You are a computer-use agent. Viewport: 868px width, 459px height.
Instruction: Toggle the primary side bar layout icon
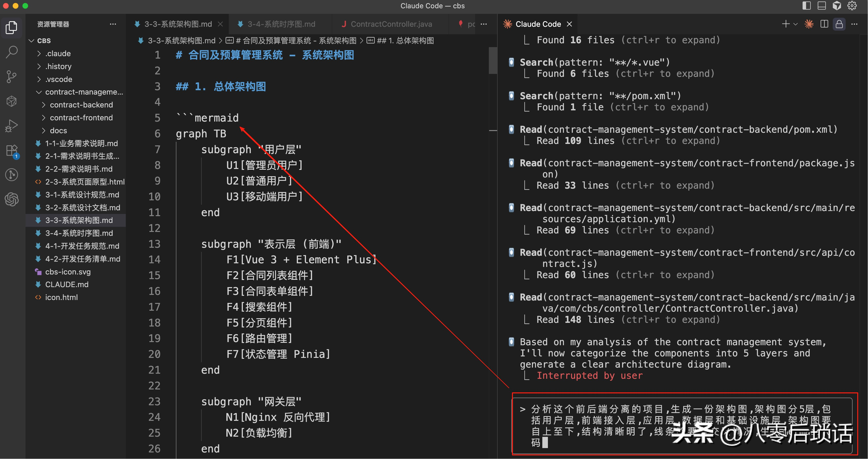click(x=807, y=6)
